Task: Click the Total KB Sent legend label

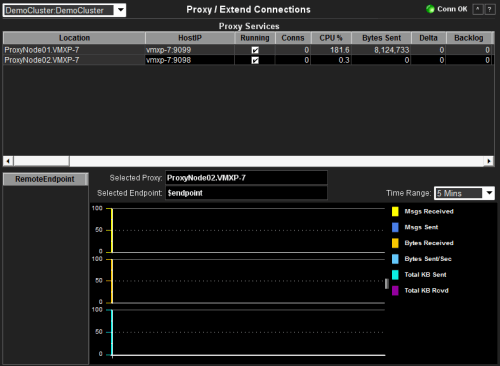Action: point(425,275)
